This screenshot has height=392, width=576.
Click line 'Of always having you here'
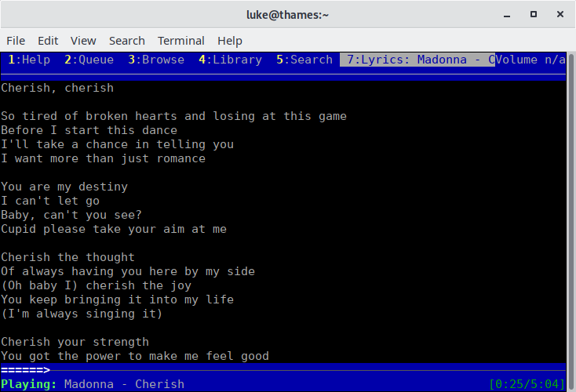128,271
